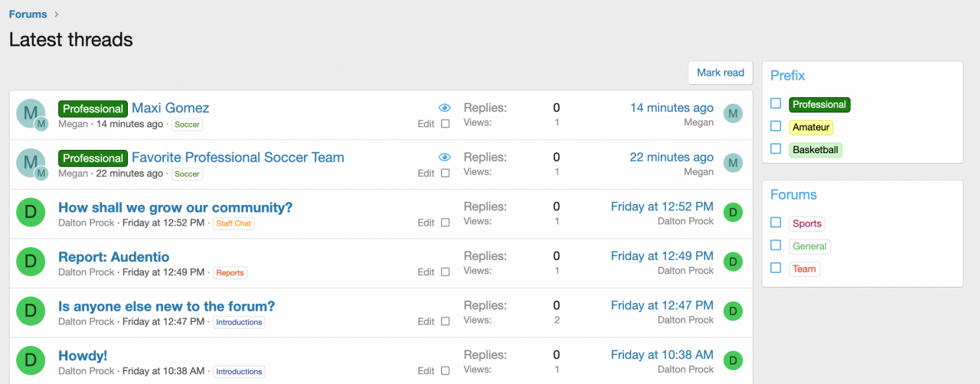Viewport: 980px width, 384px height.
Task: Click the eye icon on Favorite Professional Soccer Team
Action: click(445, 157)
